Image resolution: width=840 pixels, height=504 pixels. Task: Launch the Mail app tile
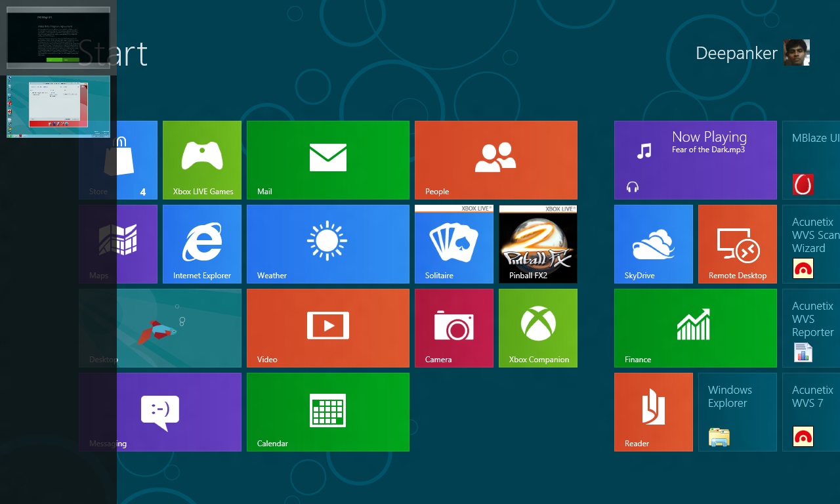point(328,160)
